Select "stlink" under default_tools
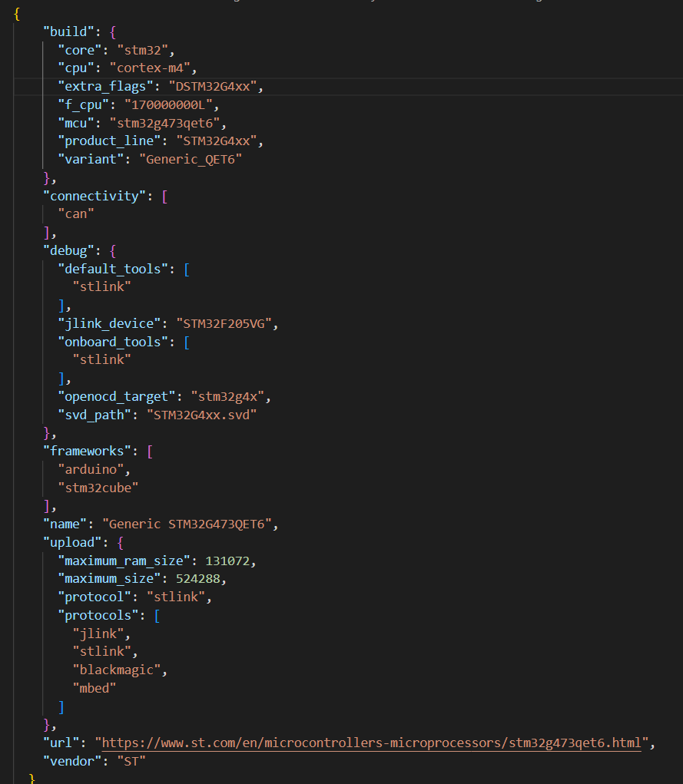683x784 pixels. coord(102,287)
